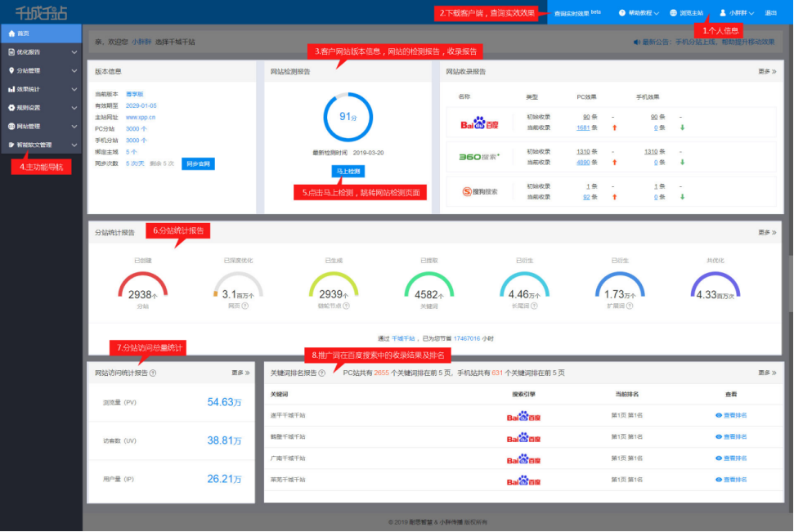
Task: Click the question mark icon beside 帮助教程
Action: click(622, 13)
